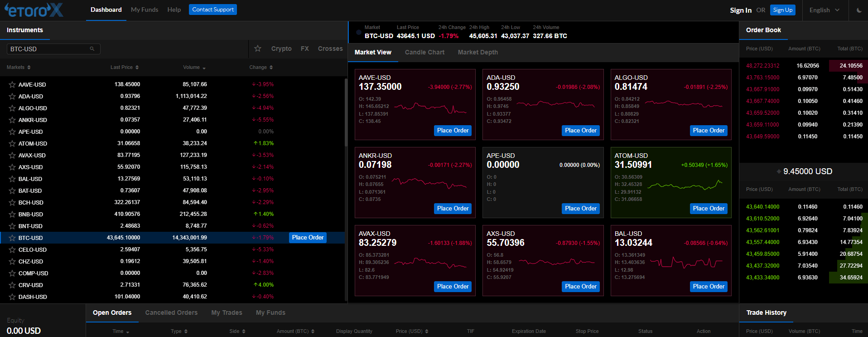Toggle favorite star for ATOM-USD

[12, 143]
